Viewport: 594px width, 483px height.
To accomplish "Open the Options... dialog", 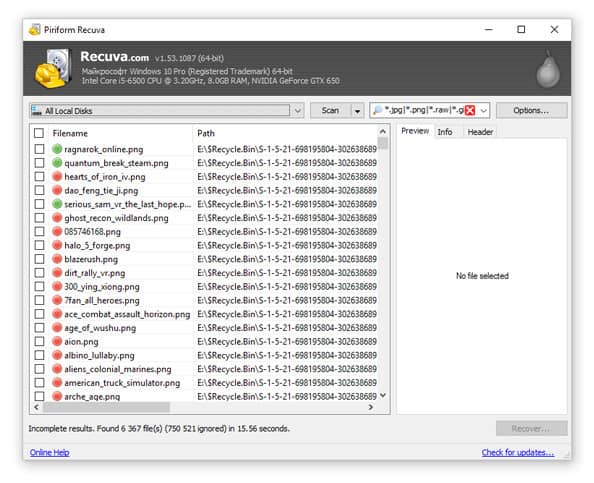I will tap(531, 111).
